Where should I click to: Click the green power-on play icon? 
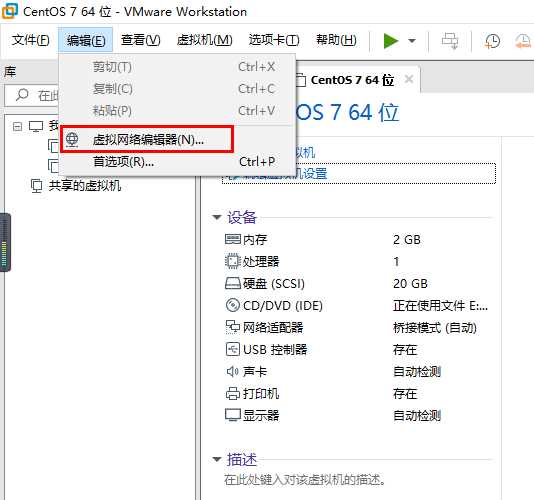tap(390, 41)
